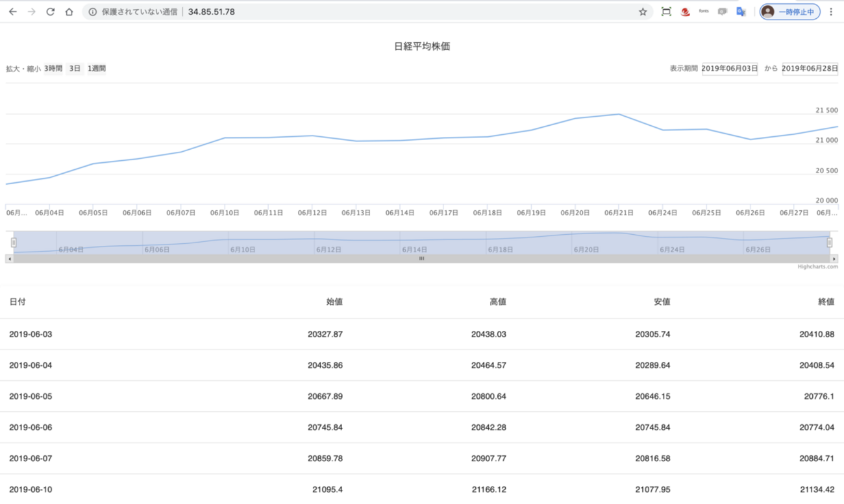The height and width of the screenshot is (504, 844).
Task: Click the navigator scrollbar's right arrow
Action: pos(834,258)
